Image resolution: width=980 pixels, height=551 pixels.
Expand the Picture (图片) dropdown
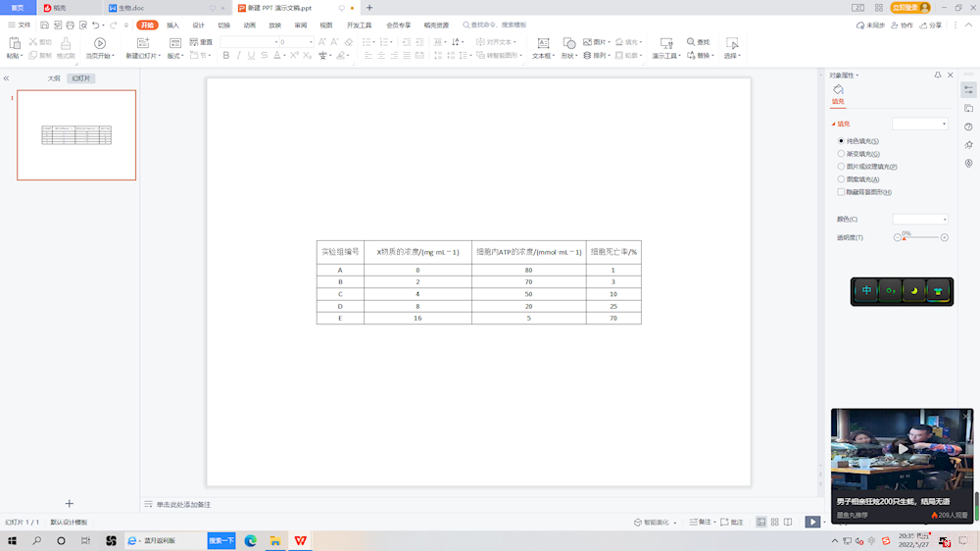pos(610,42)
